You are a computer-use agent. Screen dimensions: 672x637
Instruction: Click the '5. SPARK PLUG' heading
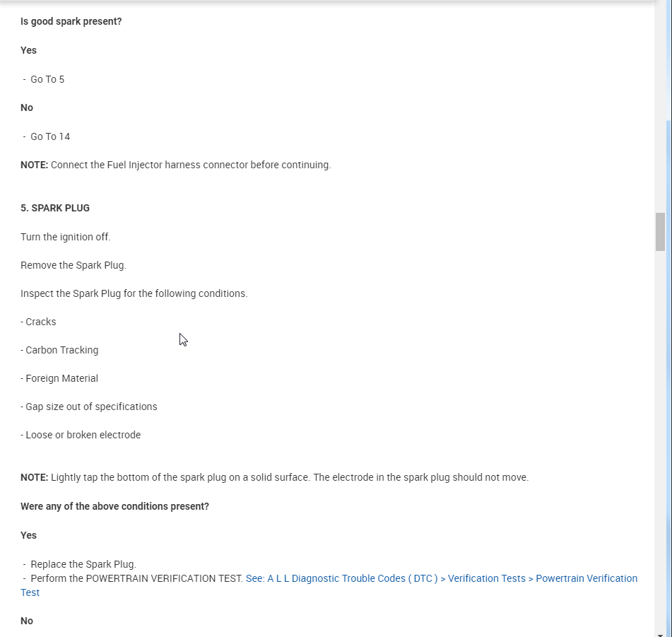55,208
